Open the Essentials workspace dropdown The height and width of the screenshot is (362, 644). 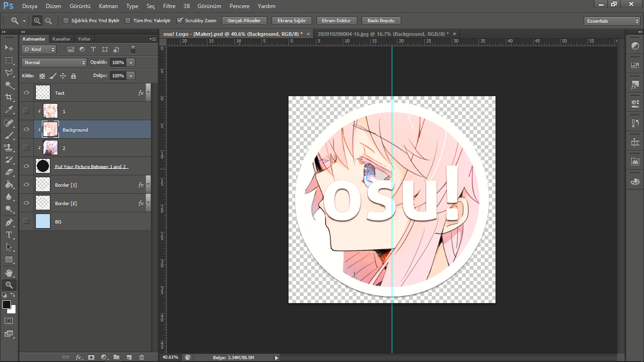coord(612,21)
